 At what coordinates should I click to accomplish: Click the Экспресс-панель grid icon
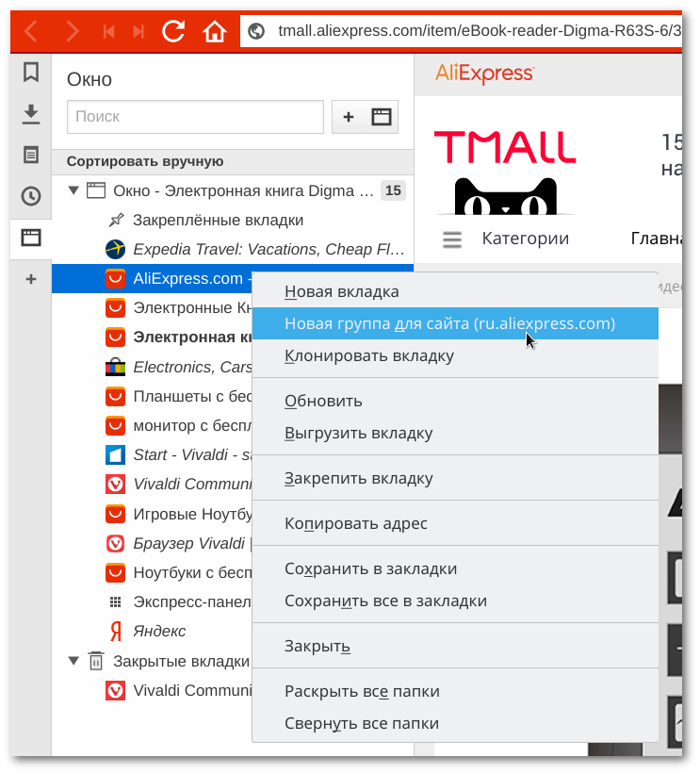(x=116, y=601)
